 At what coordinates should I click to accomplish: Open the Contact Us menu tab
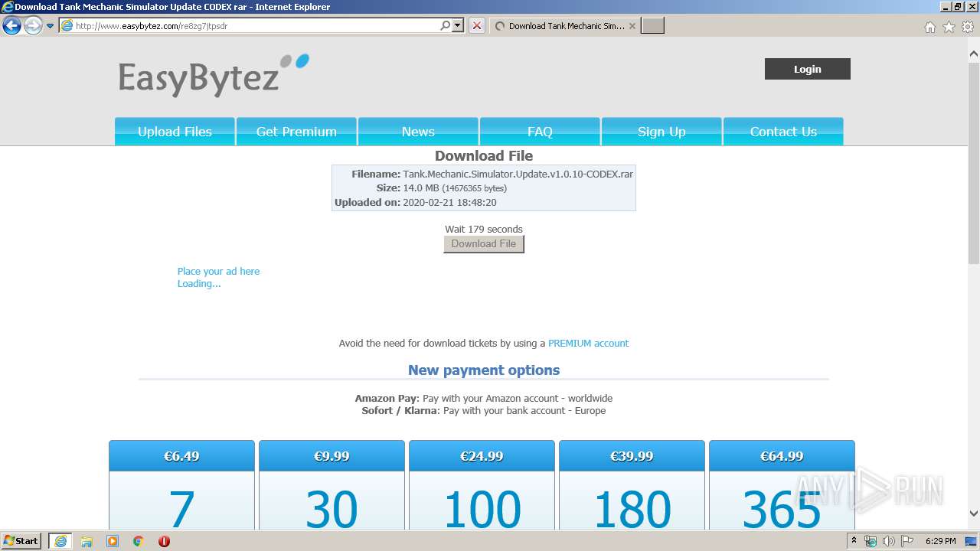[x=783, y=132]
